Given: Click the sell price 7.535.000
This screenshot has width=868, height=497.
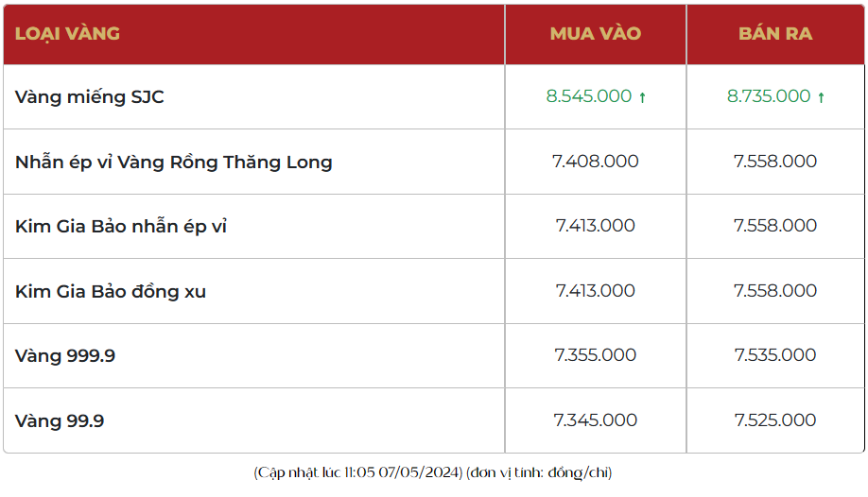Looking at the screenshot, I should click(x=775, y=355).
